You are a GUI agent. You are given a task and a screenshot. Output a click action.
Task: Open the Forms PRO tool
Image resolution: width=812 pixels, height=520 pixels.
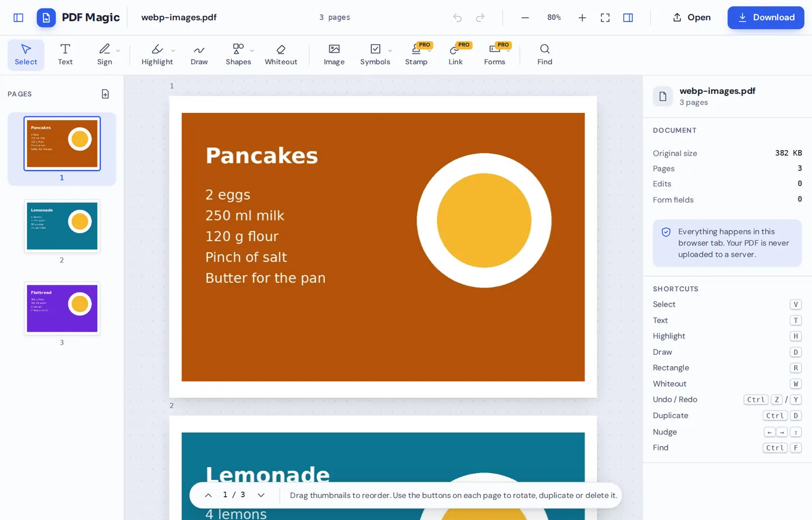click(x=495, y=55)
